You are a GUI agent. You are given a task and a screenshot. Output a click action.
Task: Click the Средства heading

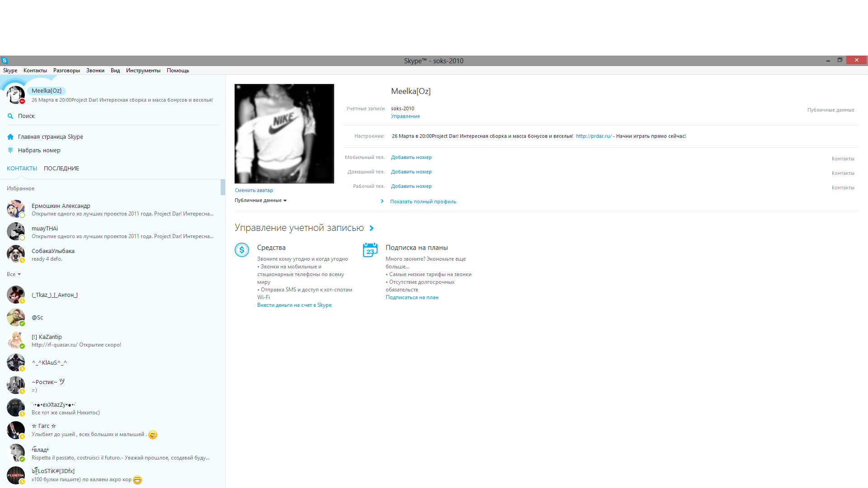[x=271, y=248]
